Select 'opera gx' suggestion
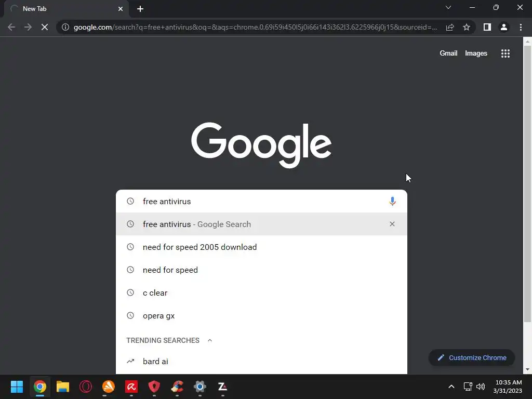532x399 pixels. click(x=261, y=315)
